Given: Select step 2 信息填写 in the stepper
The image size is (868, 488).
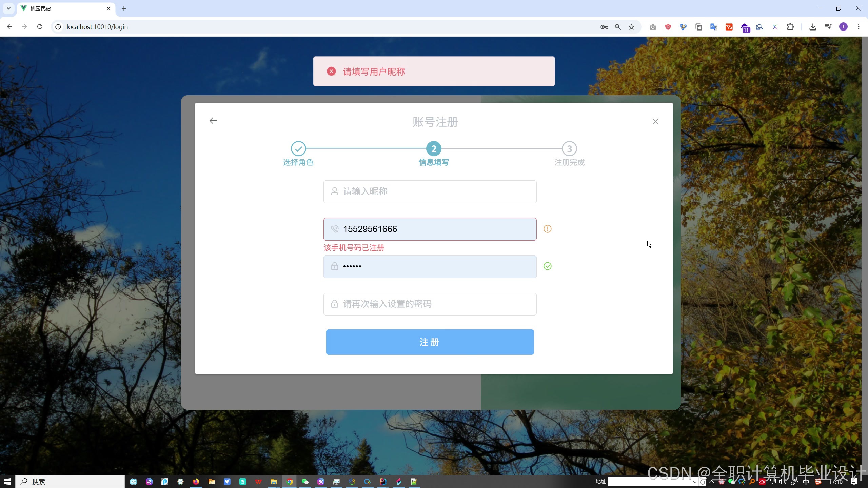Looking at the screenshot, I should coord(434,149).
